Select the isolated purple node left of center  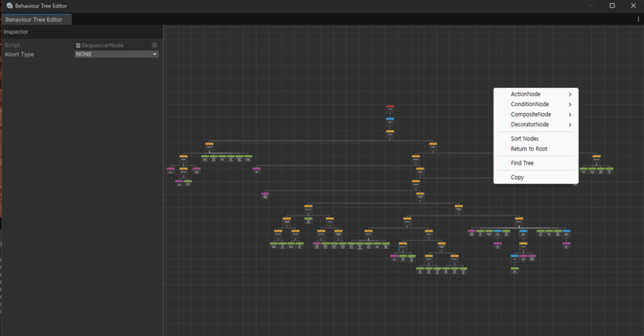coord(265,195)
